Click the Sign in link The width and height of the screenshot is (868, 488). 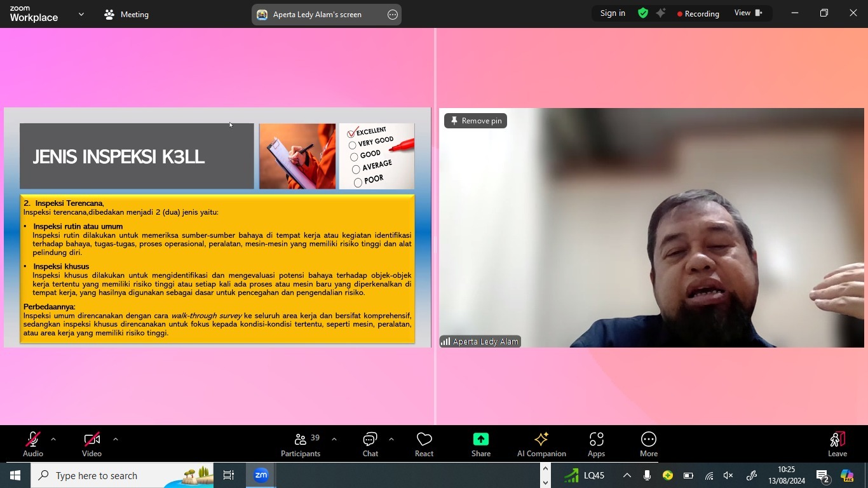[x=613, y=13]
